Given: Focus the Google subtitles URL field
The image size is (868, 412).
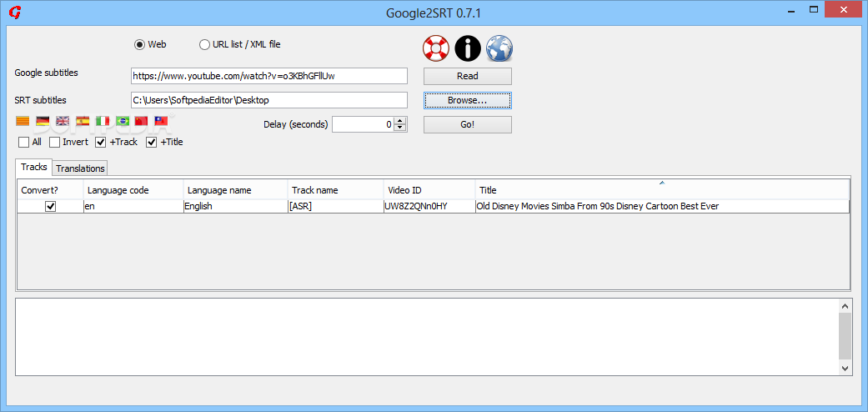Looking at the screenshot, I should pyautogui.click(x=269, y=77).
